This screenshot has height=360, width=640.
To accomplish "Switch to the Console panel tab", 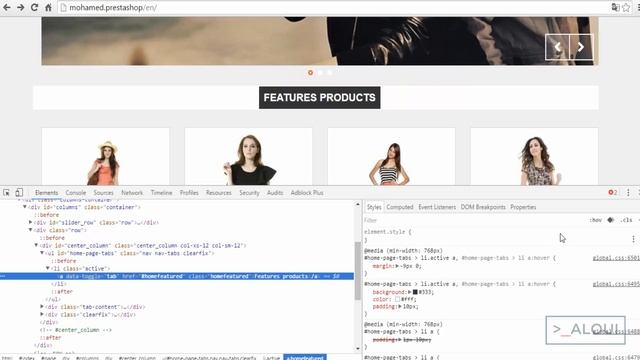I will [76, 193].
